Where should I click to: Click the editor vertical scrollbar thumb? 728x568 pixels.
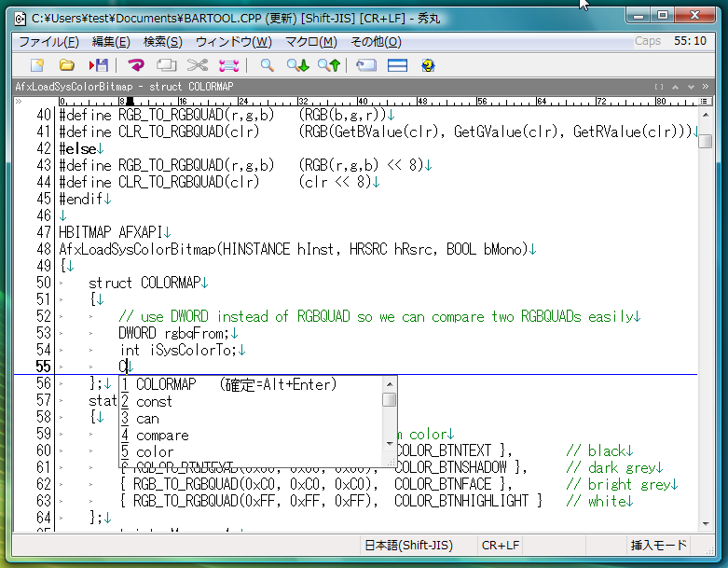point(706,141)
